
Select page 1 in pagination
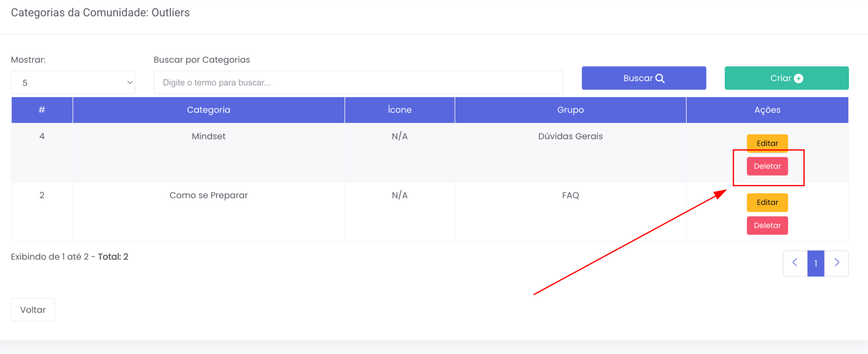[816, 263]
